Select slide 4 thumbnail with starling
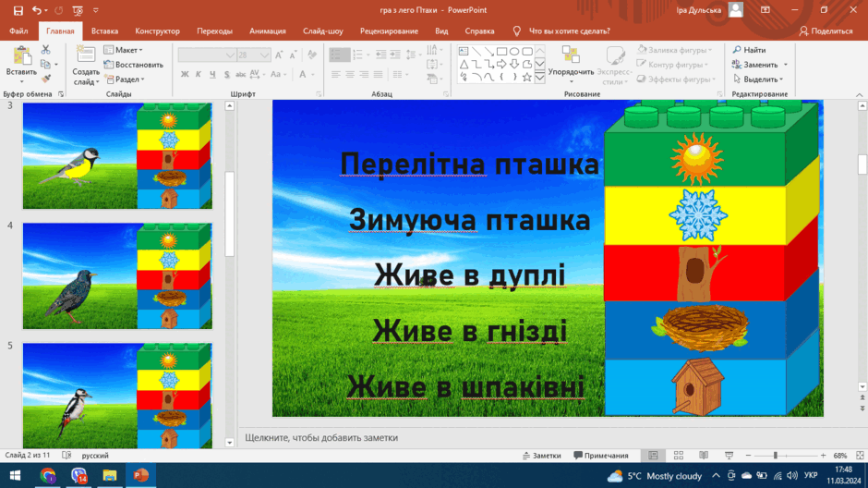This screenshot has width=868, height=488. [117, 275]
